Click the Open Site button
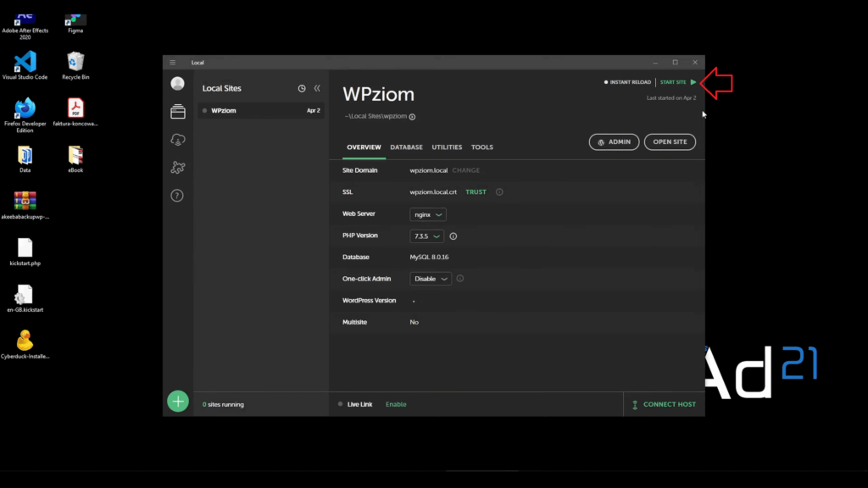Image resolution: width=868 pixels, height=488 pixels. tap(670, 142)
